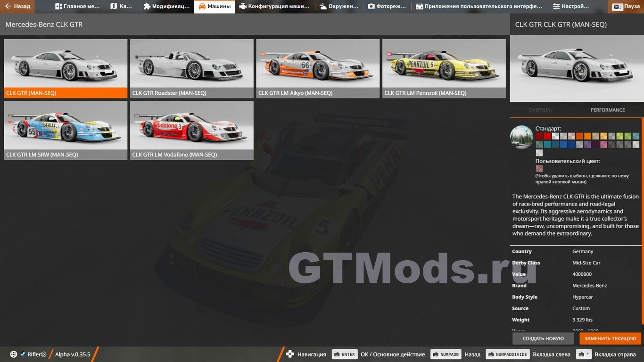The height and width of the screenshot is (362, 644).
Task: Click the Навигация d-pad icon
Action: coord(290,354)
